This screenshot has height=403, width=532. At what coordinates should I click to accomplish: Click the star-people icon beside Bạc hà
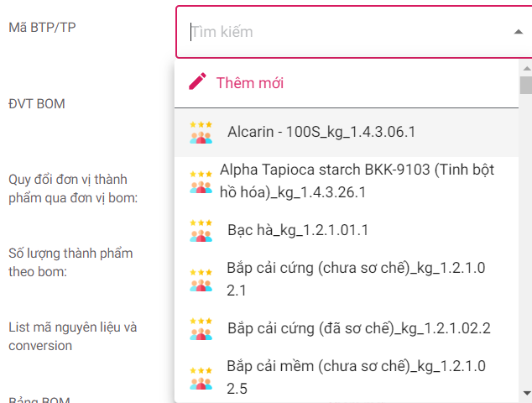(201, 230)
